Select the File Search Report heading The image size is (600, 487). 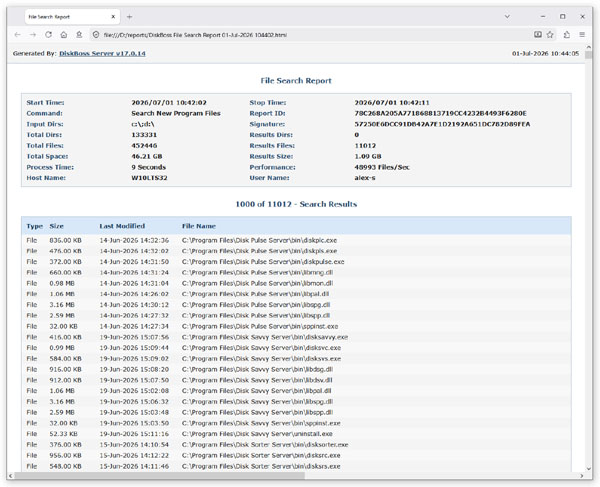[296, 81]
